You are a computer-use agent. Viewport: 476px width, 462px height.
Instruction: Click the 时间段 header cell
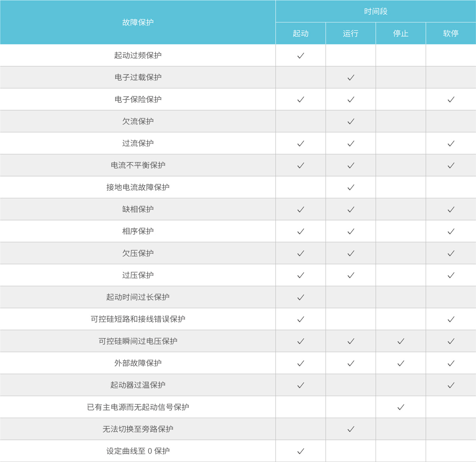point(376,12)
